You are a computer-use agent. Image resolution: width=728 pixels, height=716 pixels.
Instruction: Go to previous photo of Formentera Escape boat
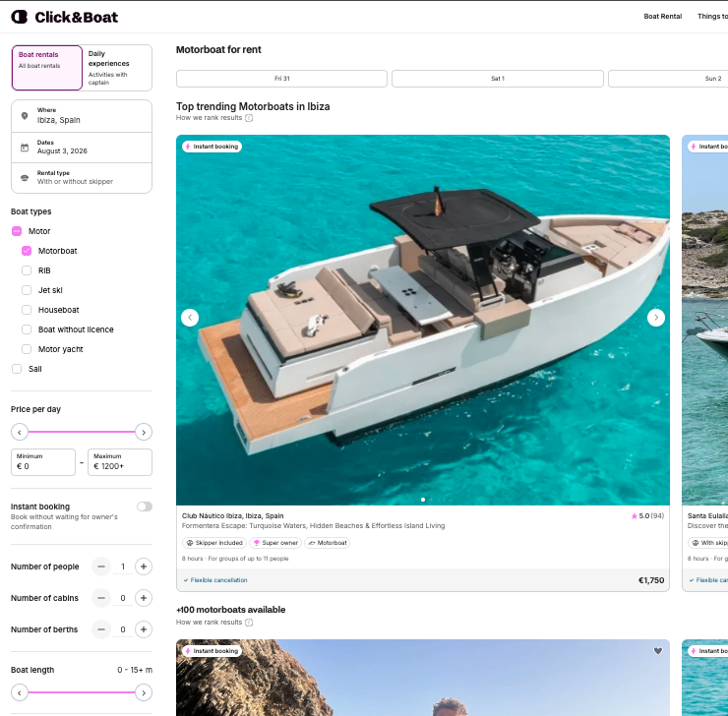[190, 318]
